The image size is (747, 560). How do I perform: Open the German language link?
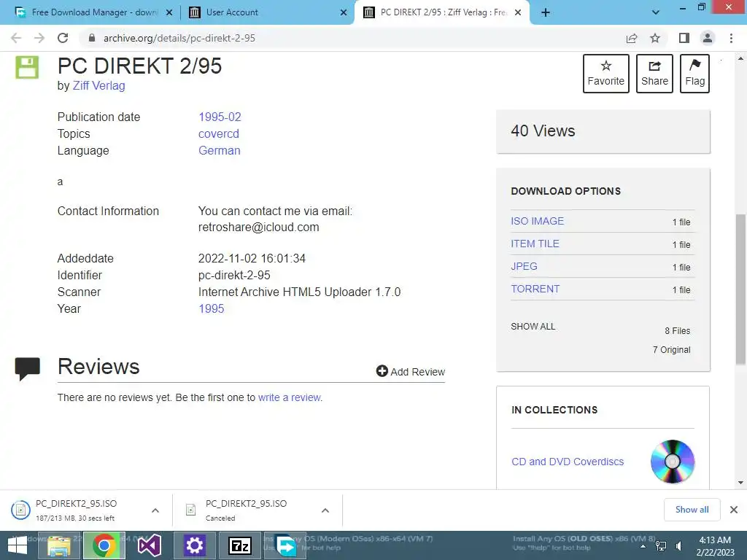click(x=219, y=150)
